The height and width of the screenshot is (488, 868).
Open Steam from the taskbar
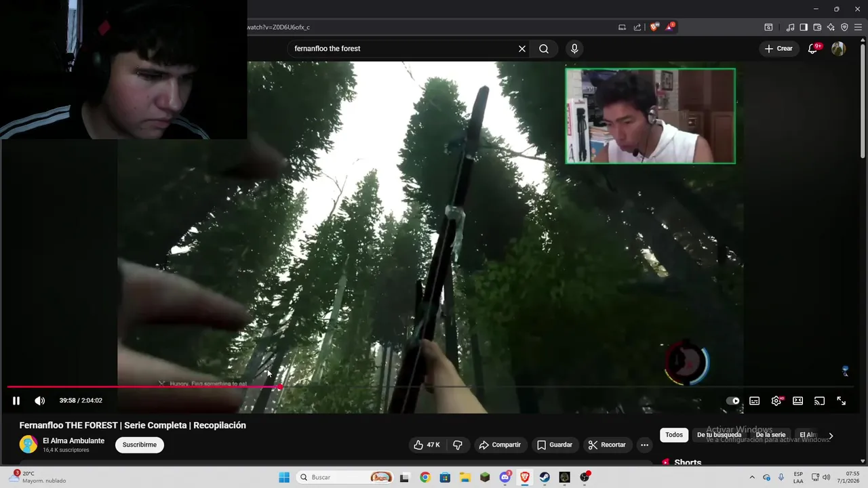pos(545,477)
